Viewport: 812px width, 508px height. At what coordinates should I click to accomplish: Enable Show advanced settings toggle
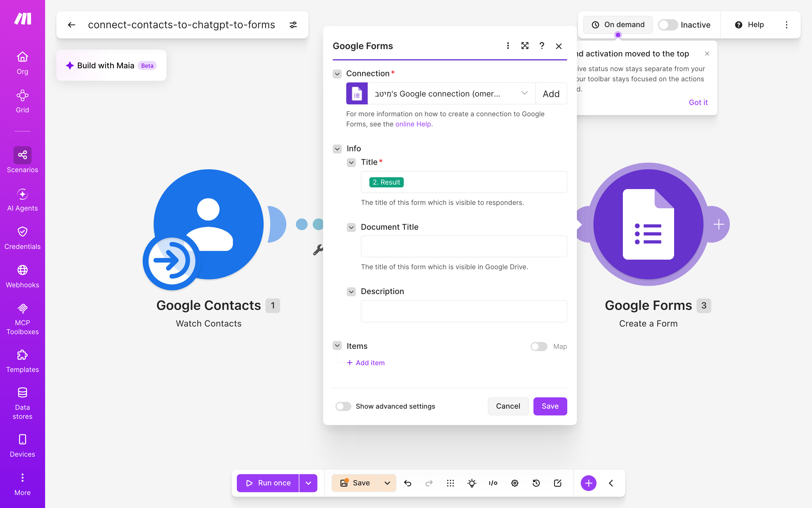pyautogui.click(x=343, y=406)
